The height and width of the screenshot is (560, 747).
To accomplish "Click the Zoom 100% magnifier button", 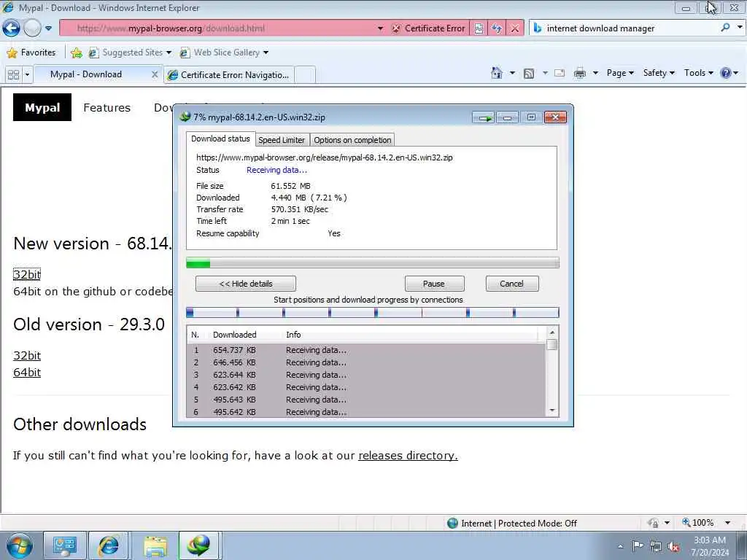I will click(x=697, y=523).
